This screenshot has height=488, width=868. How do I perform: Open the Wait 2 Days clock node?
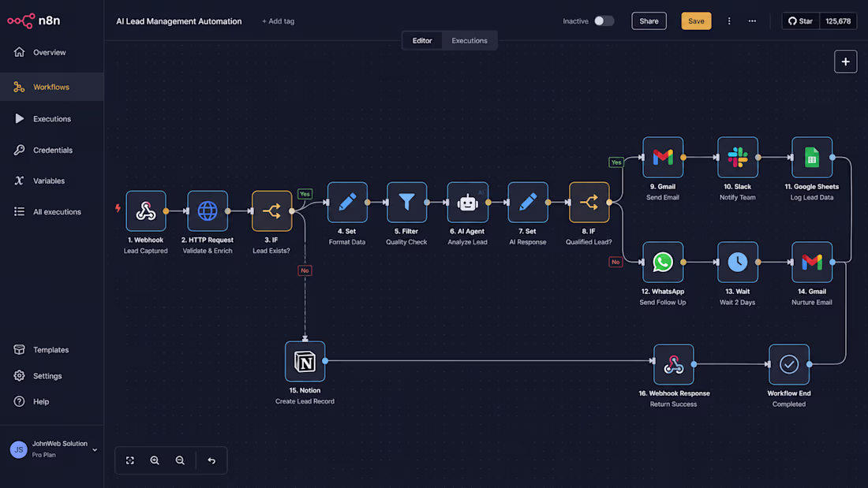click(x=737, y=262)
